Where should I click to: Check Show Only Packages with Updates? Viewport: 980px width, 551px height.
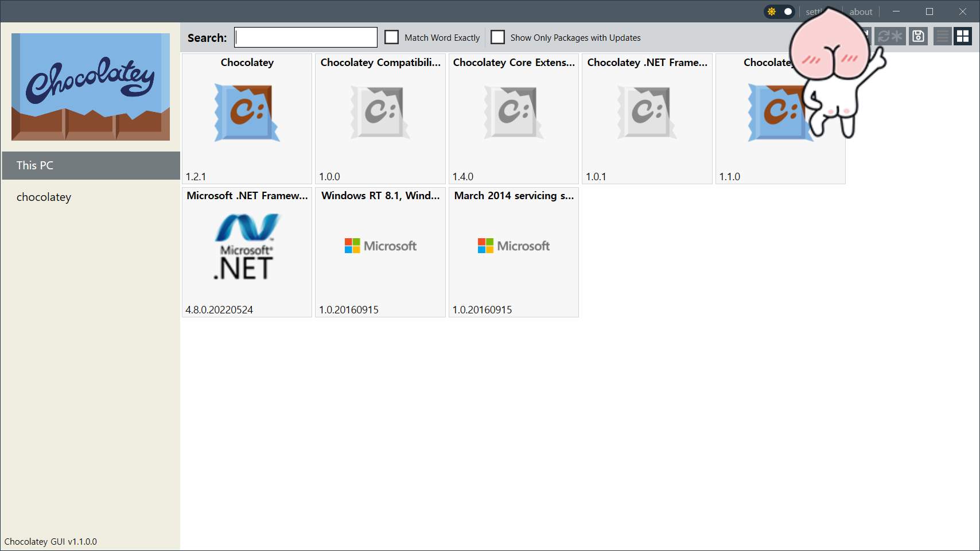[x=497, y=37]
